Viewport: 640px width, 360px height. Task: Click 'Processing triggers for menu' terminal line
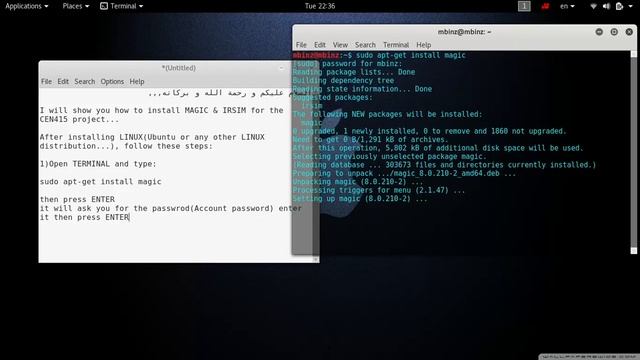(x=379, y=190)
